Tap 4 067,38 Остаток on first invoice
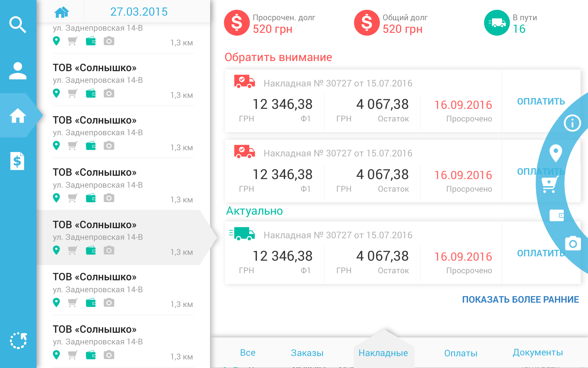This screenshot has height=368, width=588. (382, 104)
